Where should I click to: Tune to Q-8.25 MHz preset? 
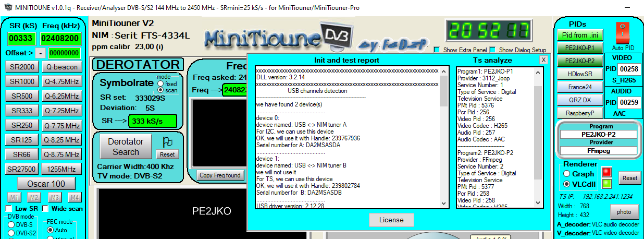point(62,140)
